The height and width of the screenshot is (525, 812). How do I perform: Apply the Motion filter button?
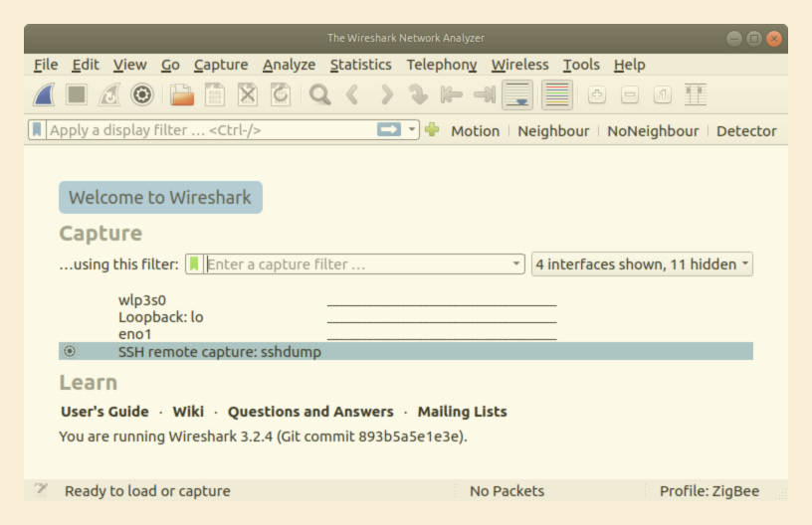pyautogui.click(x=476, y=131)
